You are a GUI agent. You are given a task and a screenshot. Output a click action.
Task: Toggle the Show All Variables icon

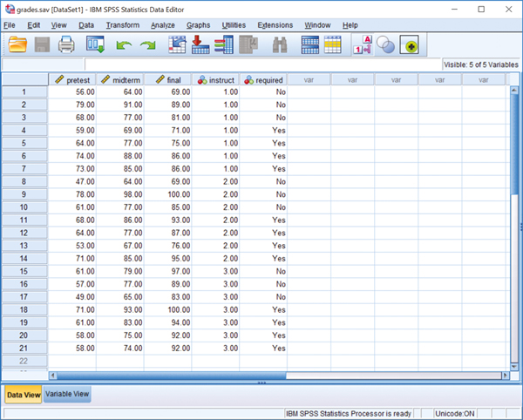(409, 45)
